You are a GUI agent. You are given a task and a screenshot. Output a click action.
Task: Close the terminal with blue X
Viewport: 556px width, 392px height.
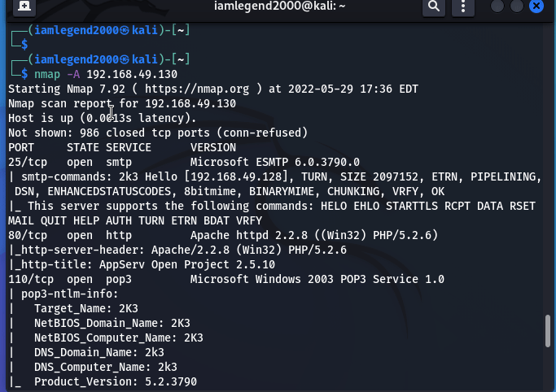coord(536,6)
